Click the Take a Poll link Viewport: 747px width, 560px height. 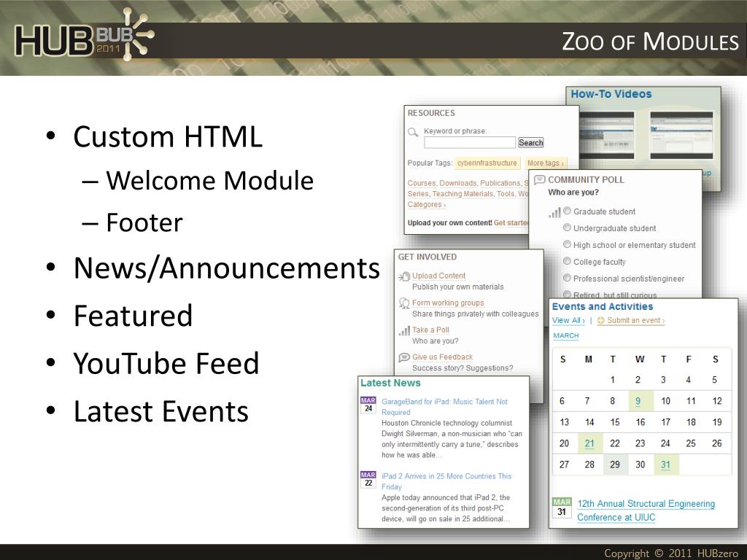[x=430, y=330]
